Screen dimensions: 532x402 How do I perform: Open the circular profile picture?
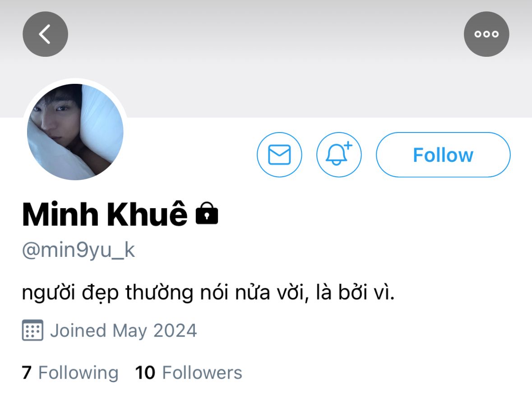pyautogui.click(x=75, y=132)
